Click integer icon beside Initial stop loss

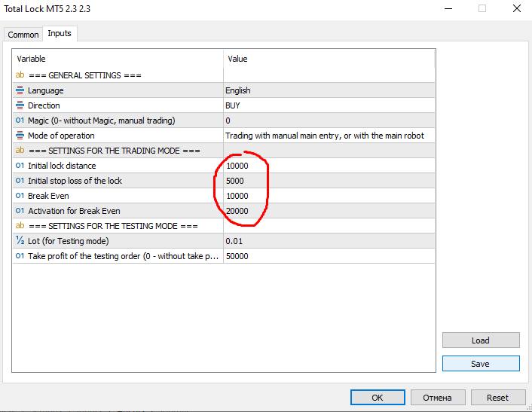click(20, 181)
